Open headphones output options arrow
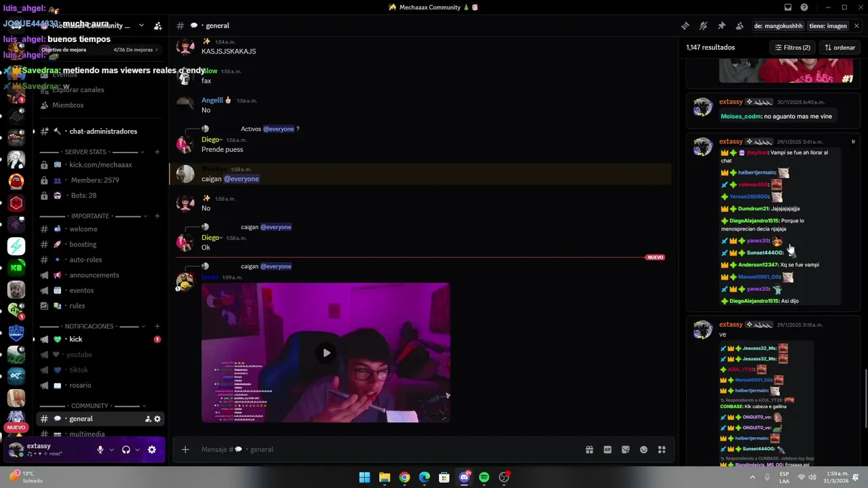868x488 pixels. click(x=137, y=449)
